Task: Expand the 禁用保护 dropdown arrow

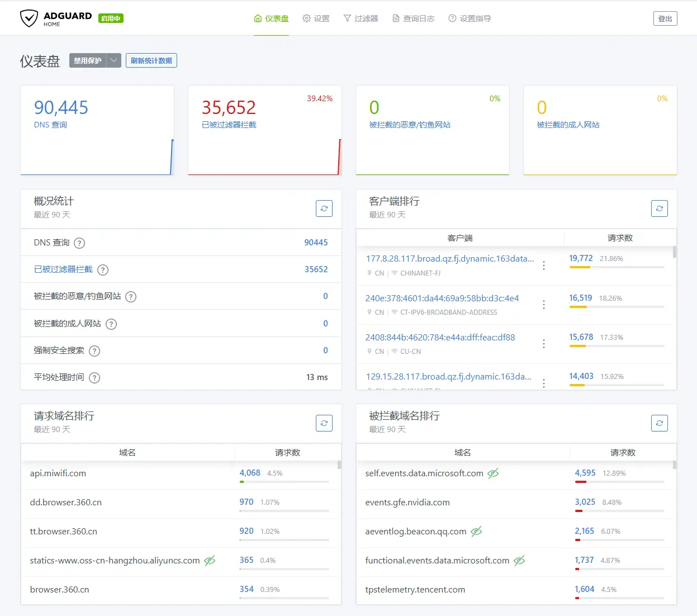Action: [114, 60]
